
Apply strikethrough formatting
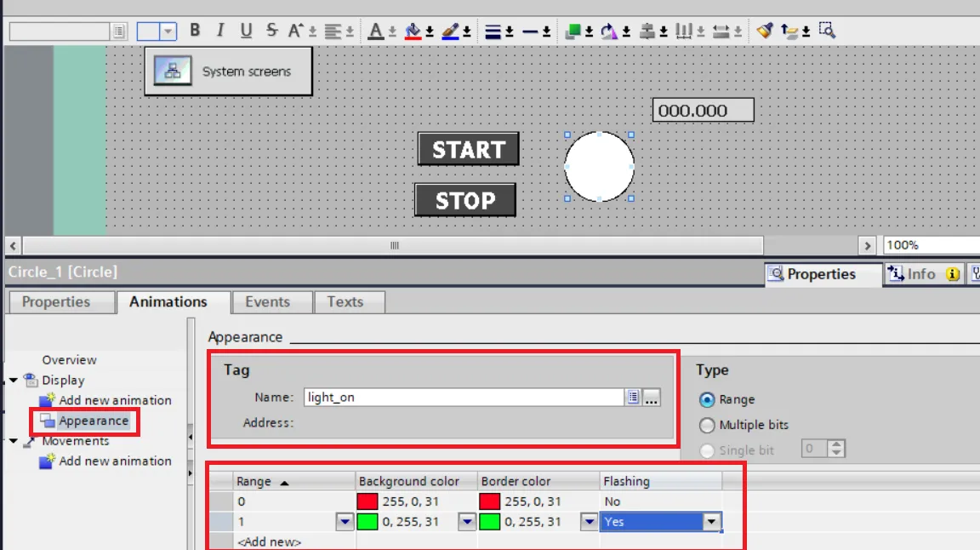point(271,30)
